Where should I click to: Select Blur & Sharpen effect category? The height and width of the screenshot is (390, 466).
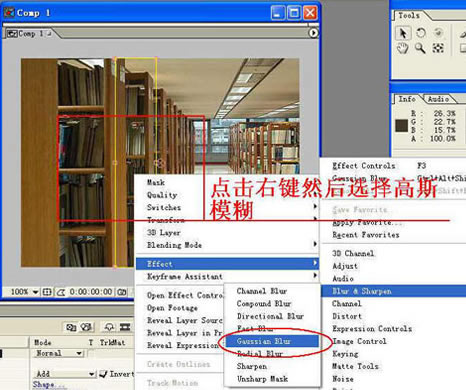click(x=394, y=291)
